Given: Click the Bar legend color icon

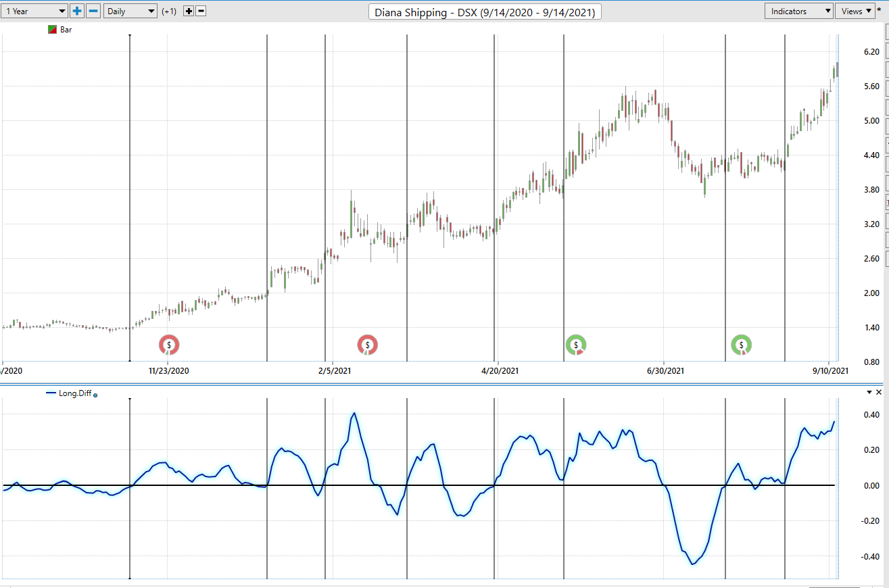Looking at the screenshot, I should pyautogui.click(x=53, y=30).
